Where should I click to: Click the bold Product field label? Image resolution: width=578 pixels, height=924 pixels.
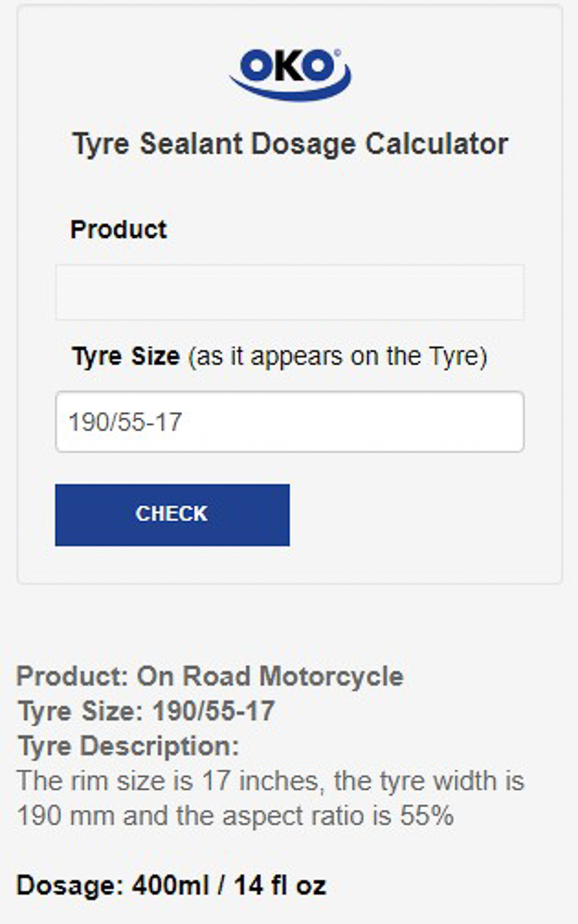point(119,229)
